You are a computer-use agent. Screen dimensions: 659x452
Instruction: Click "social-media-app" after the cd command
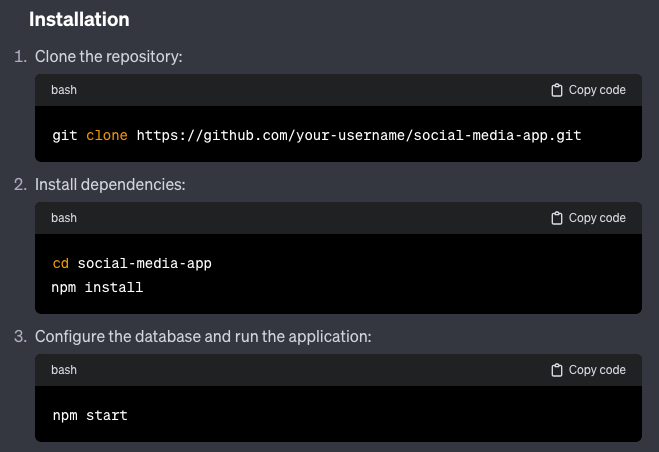[x=144, y=263]
